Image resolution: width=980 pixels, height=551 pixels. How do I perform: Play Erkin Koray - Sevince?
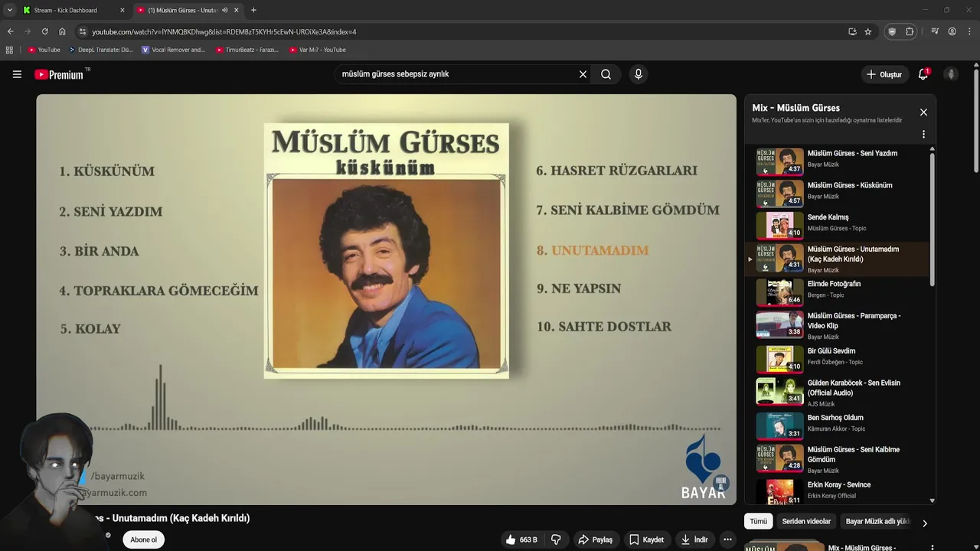[x=837, y=491]
